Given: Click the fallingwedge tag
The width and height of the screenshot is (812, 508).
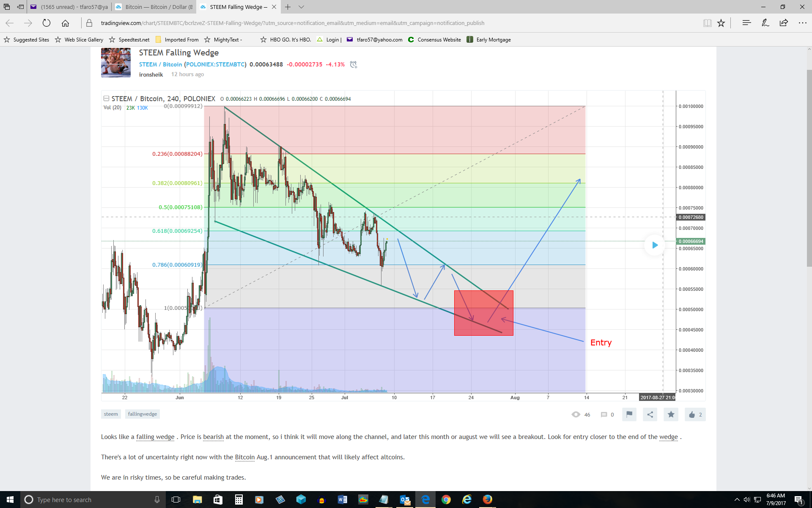Looking at the screenshot, I should click(x=142, y=414).
